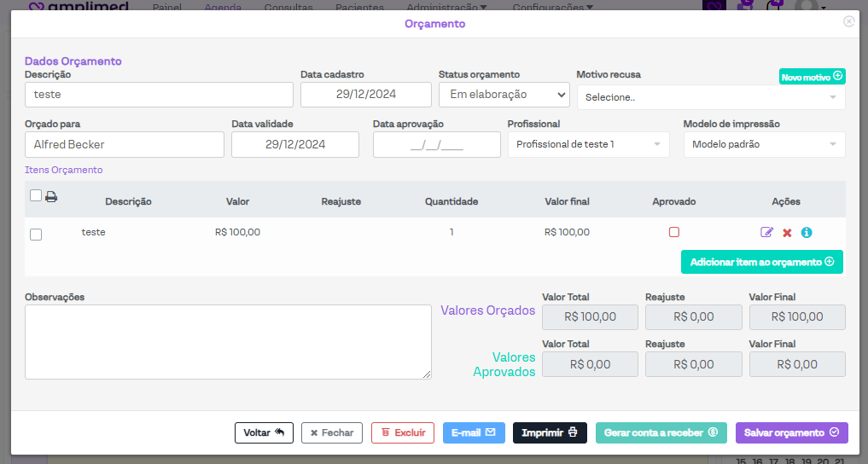
Task: Click Adicionar item ao orçamento
Action: coord(761,262)
